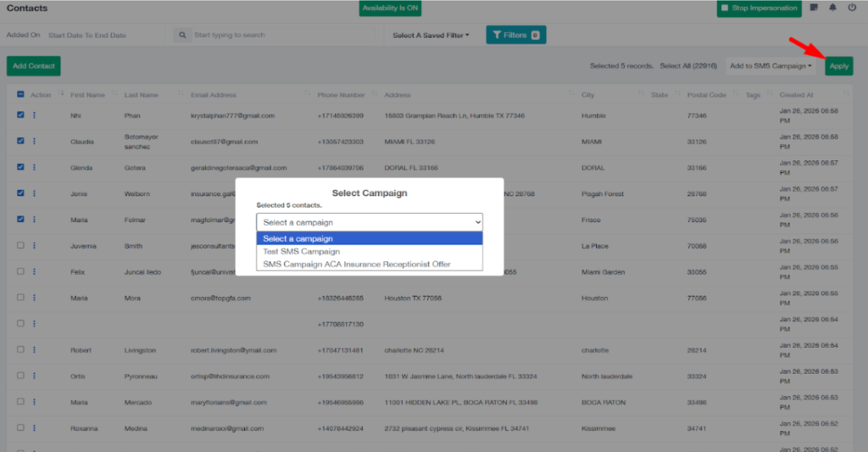Screen dimensions: 868x452
Task: Click the Start Date To End Date field
Action: 87,36
